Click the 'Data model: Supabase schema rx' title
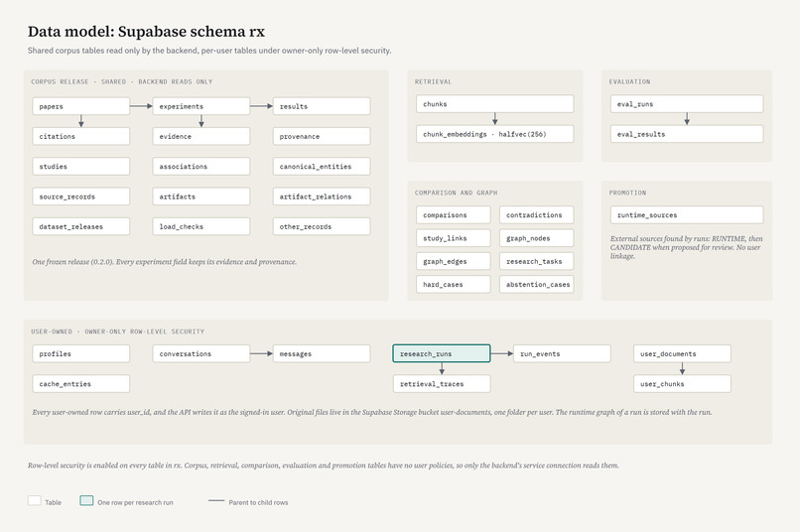 (x=147, y=32)
